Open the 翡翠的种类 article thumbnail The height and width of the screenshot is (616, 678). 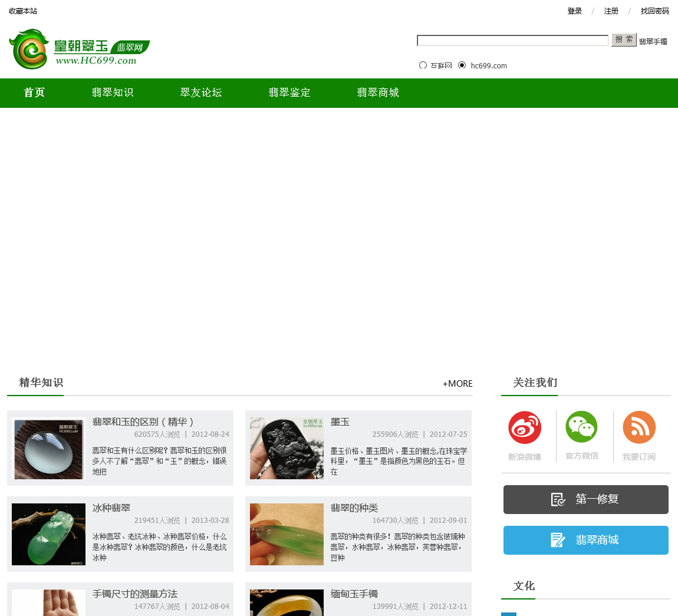click(287, 534)
